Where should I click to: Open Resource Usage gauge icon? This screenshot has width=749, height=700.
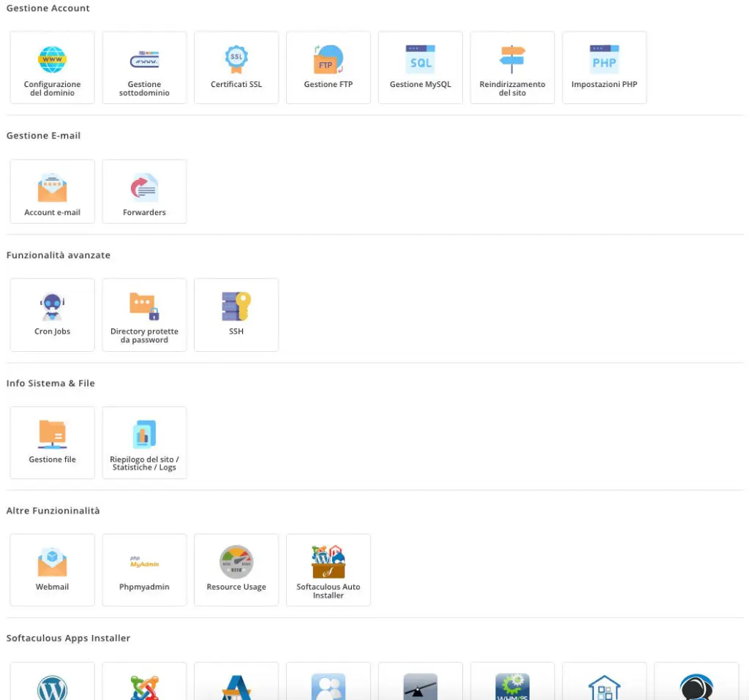tap(236, 562)
